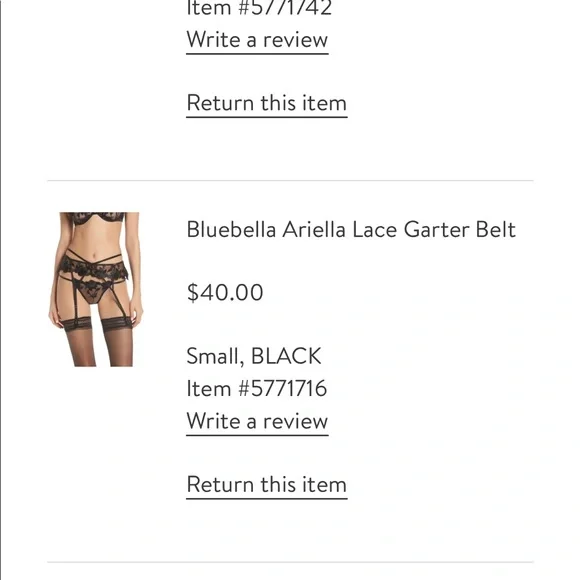The height and width of the screenshot is (580, 580).
Task: Tap the Bluebella product name heading
Action: click(351, 230)
